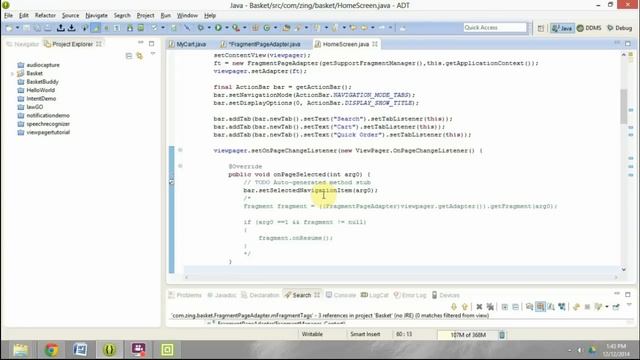Open the Debug button dropdown arrow
Screen dimensions: 640x360
pyautogui.click(x=209, y=28)
